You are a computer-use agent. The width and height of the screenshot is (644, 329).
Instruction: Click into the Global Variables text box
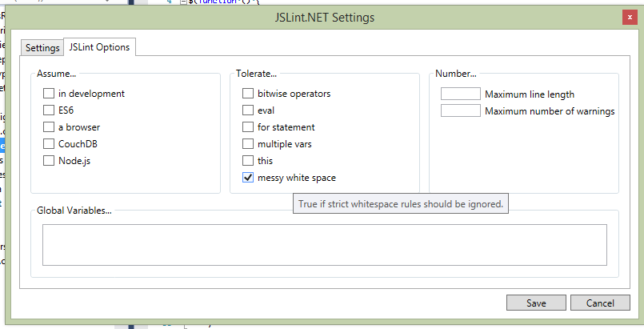(325, 245)
